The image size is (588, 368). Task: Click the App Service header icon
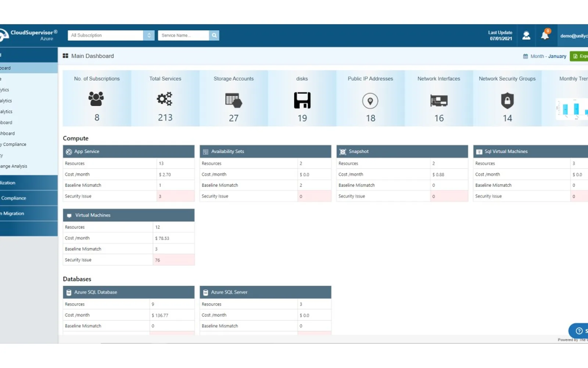click(69, 152)
